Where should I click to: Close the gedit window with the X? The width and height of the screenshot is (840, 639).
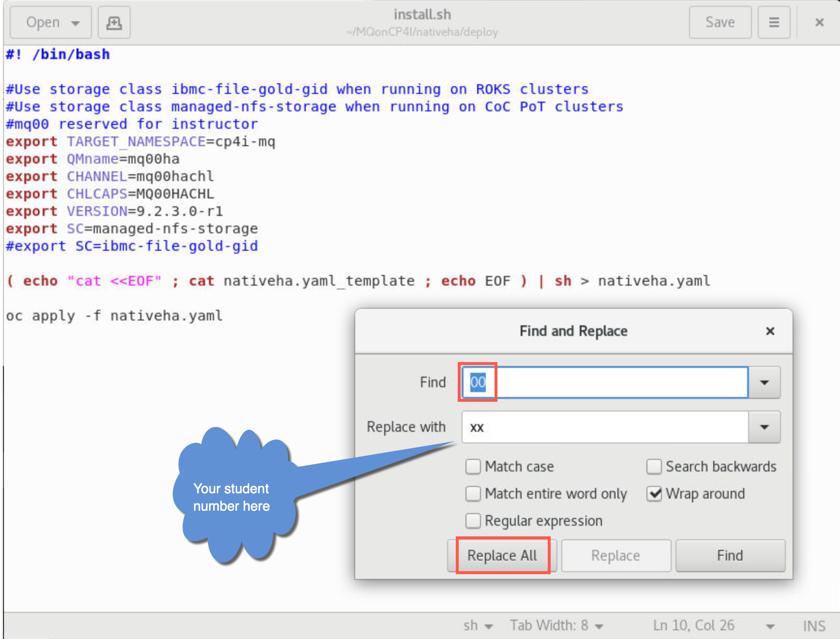819,22
